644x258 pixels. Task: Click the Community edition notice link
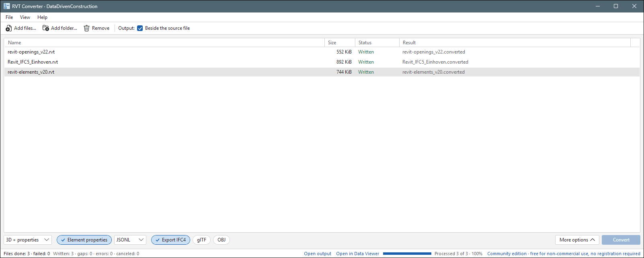(564, 254)
